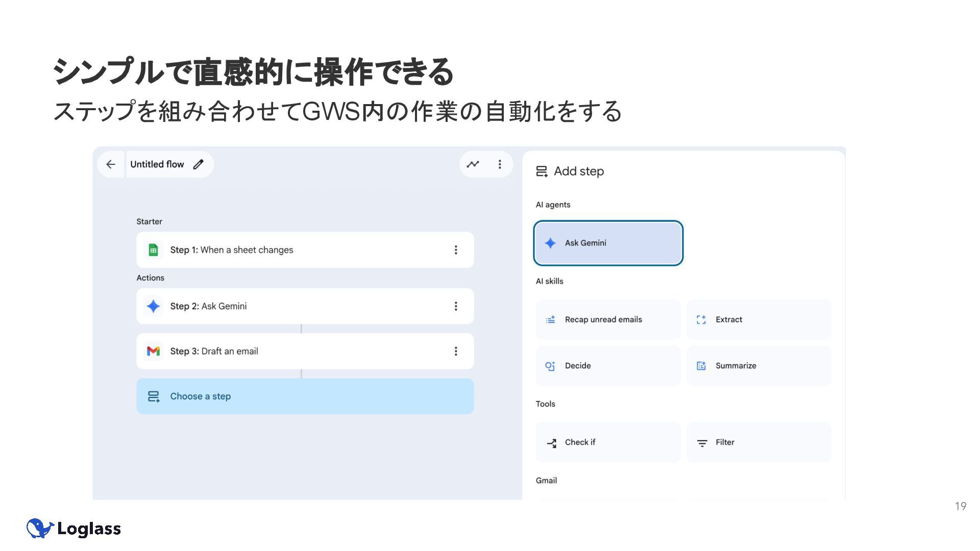
Task: Open Step 2 Ask Gemini options menu
Action: click(x=456, y=306)
